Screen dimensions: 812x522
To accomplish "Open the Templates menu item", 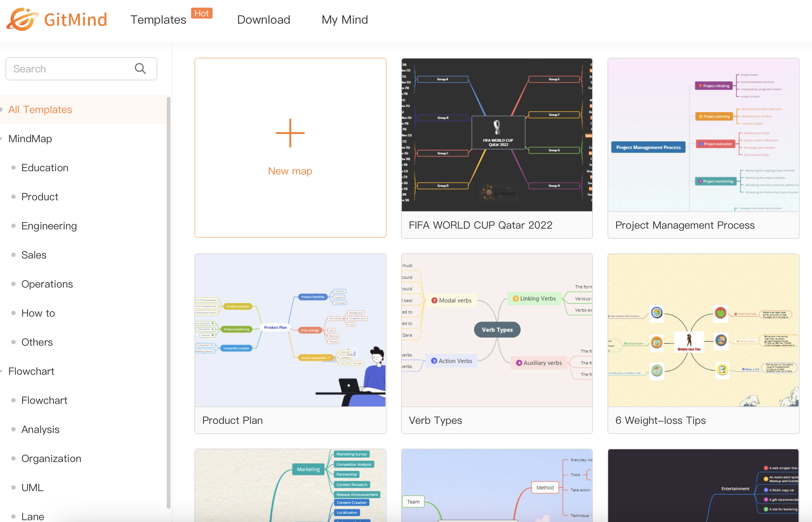I will coord(158,20).
